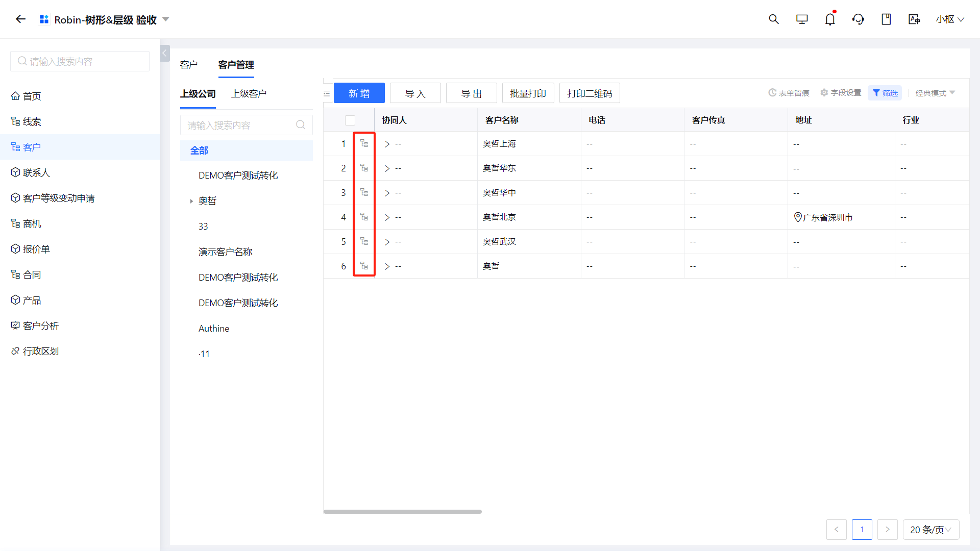Open the app grid icon beside Robin title
The width and height of the screenshot is (980, 551).
pyautogui.click(x=44, y=19)
